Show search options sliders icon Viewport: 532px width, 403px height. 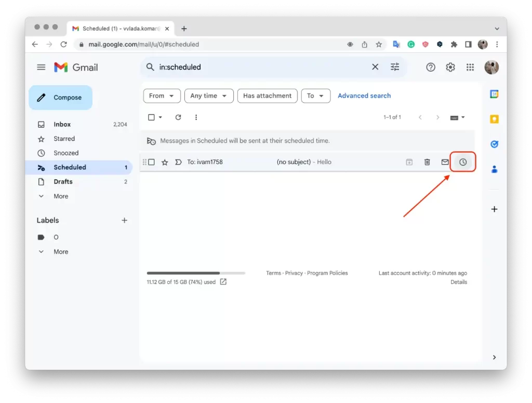point(395,67)
